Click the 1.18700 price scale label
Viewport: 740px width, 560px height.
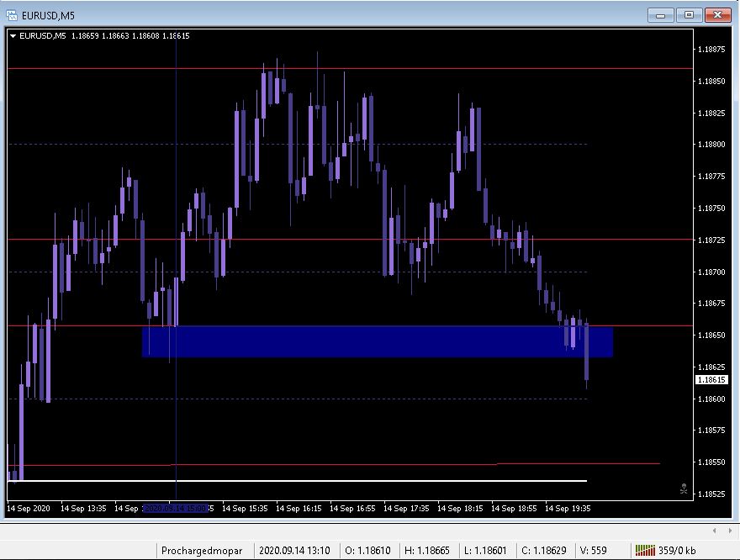[711, 272]
